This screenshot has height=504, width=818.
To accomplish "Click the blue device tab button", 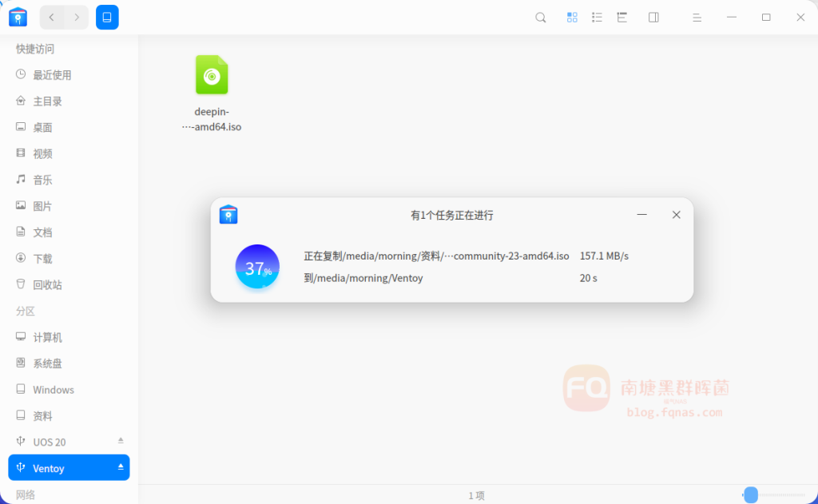I will pyautogui.click(x=107, y=18).
